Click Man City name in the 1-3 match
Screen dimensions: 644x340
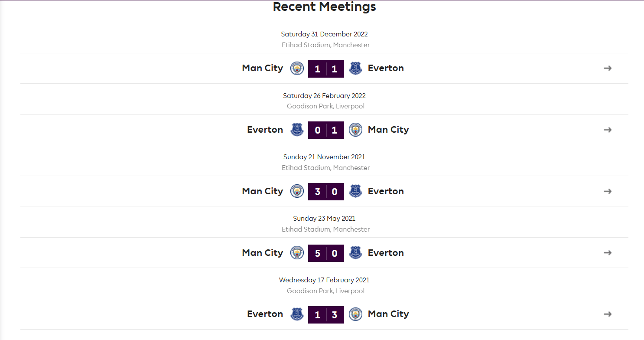click(x=388, y=314)
